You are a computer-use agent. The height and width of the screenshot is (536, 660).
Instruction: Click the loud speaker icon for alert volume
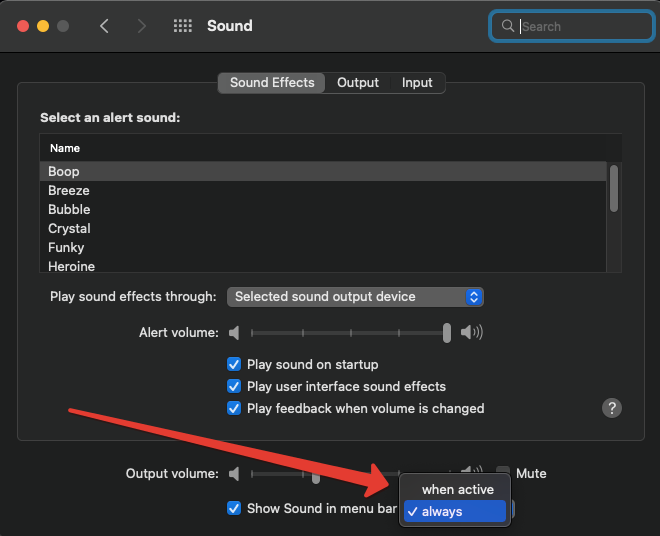click(471, 332)
